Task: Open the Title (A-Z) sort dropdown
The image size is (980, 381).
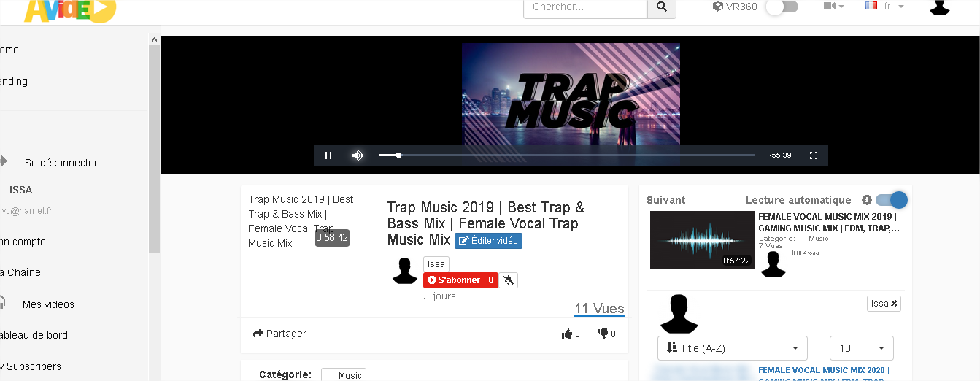Action: click(733, 348)
